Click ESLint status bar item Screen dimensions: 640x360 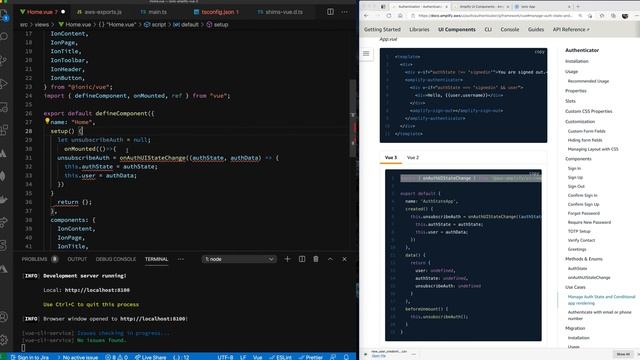point(280,357)
